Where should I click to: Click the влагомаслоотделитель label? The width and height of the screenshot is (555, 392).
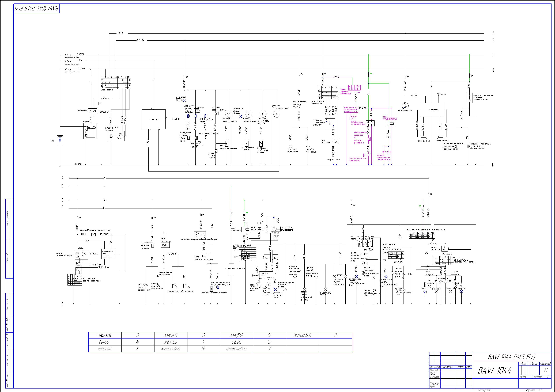[x=234, y=268]
